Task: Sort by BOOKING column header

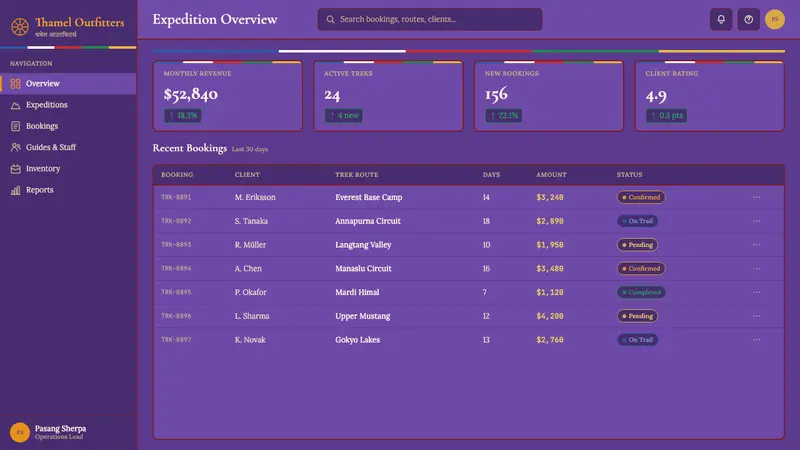Action: 177,174
